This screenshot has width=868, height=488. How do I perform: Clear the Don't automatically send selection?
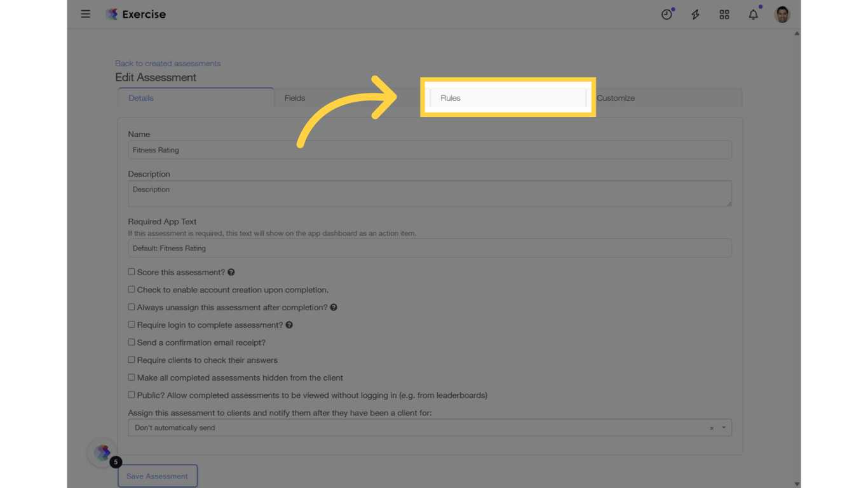pyautogui.click(x=712, y=428)
